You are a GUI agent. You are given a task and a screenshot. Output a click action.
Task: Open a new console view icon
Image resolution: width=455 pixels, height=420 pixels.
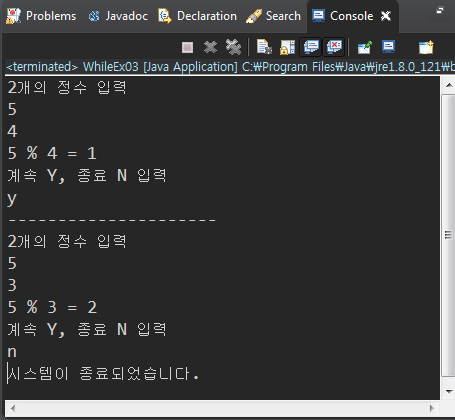426,47
